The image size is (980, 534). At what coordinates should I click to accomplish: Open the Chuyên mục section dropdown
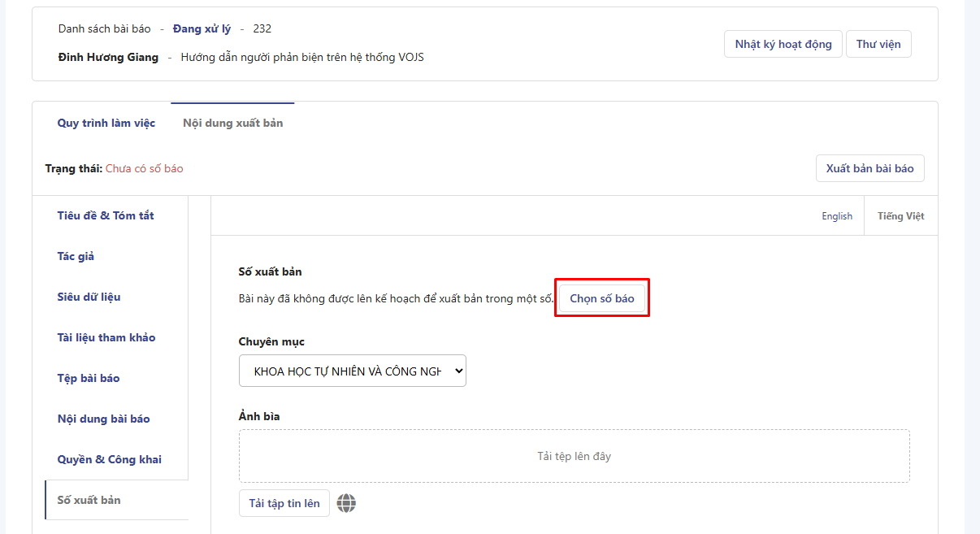click(x=352, y=371)
